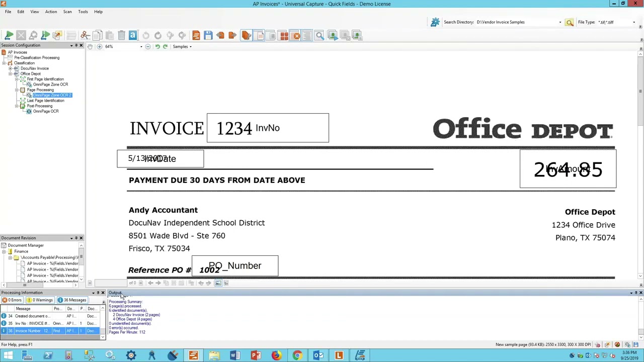Click the scissors cut icon in toolbar
The image size is (644, 362).
[x=85, y=35]
